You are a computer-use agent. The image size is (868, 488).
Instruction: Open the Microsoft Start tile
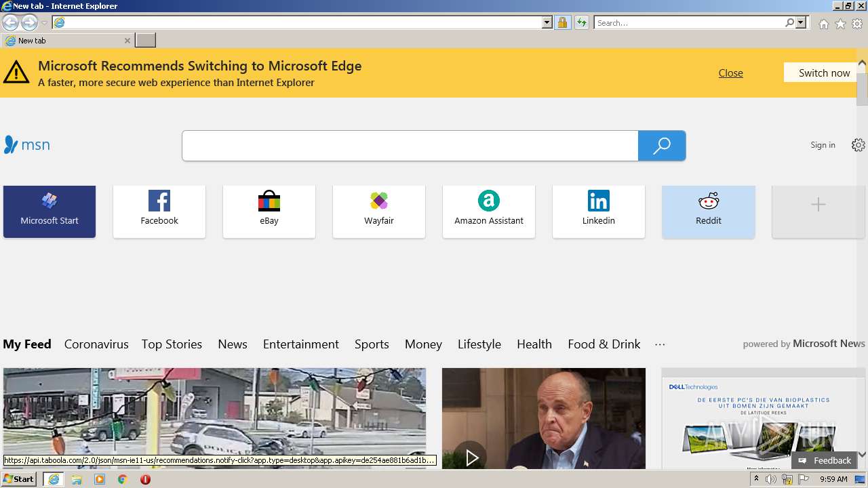[x=50, y=211]
